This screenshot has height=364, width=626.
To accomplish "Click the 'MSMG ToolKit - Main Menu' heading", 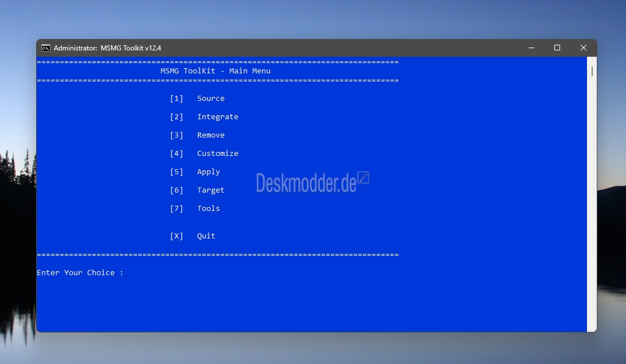I will [216, 71].
